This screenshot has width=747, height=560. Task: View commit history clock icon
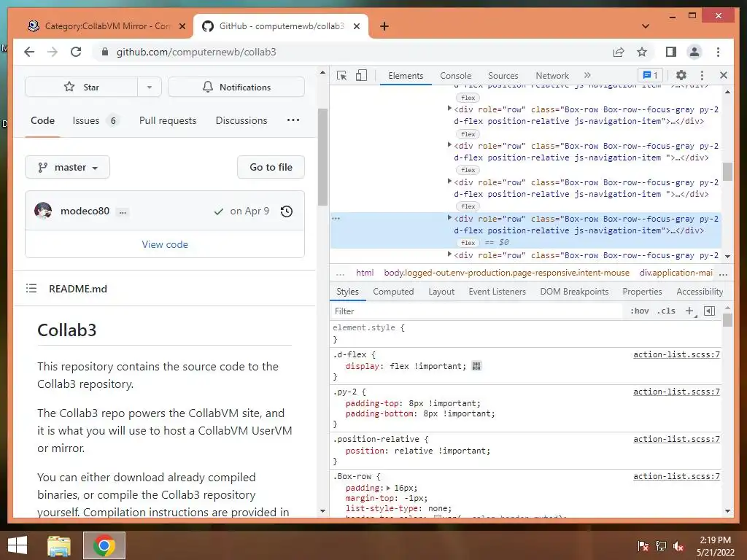[286, 211]
